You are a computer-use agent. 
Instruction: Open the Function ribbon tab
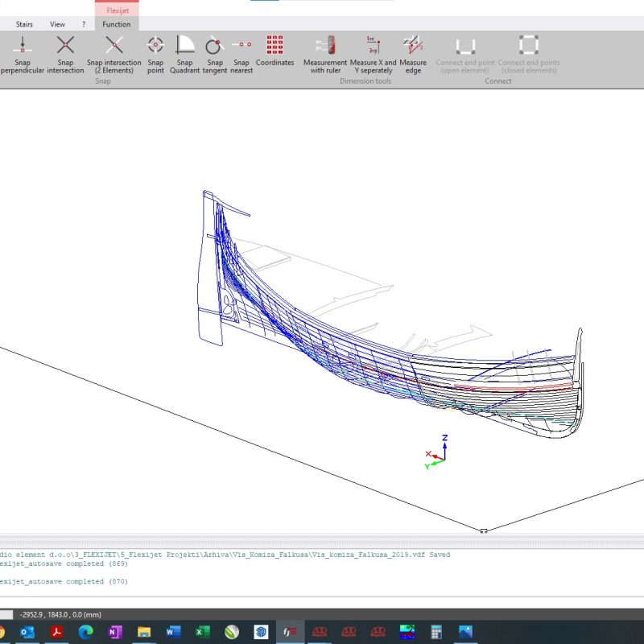pos(117,24)
